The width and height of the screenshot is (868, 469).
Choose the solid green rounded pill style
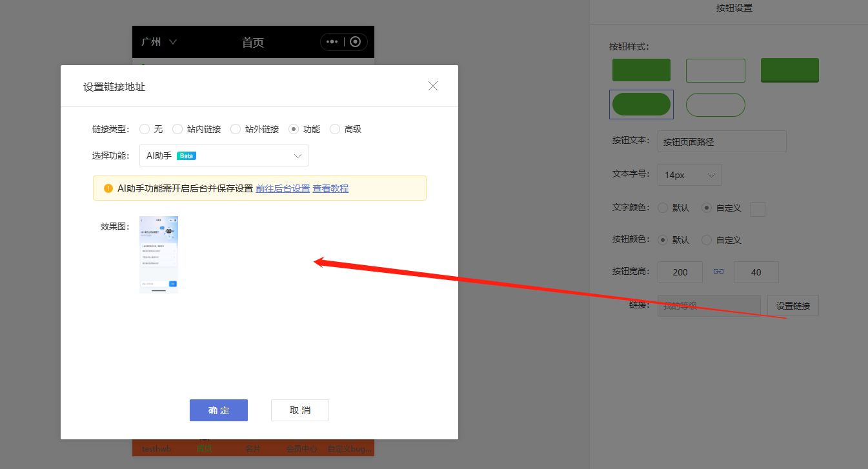pos(641,105)
